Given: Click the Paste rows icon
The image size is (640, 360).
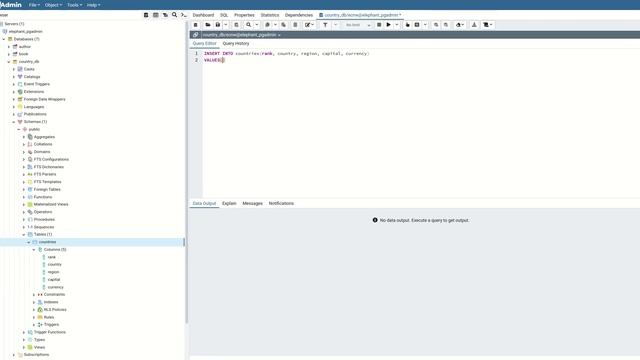Looking at the screenshot, I should (x=284, y=25).
